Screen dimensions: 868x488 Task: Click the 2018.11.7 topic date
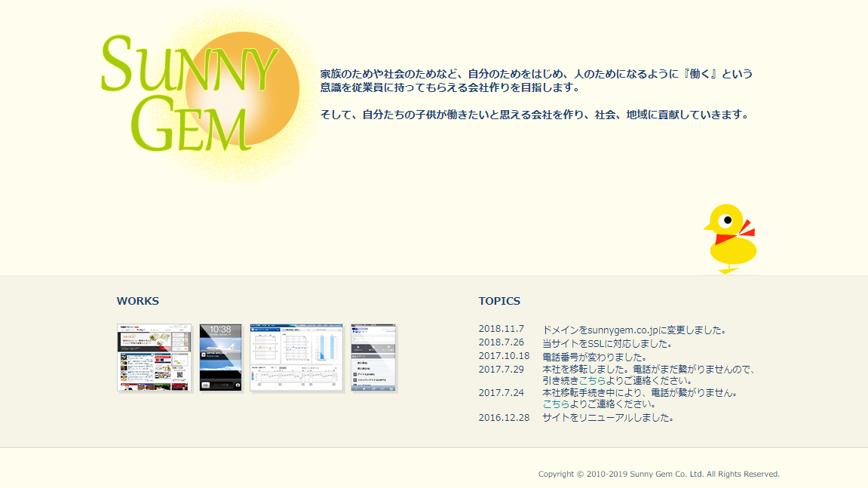tap(501, 330)
